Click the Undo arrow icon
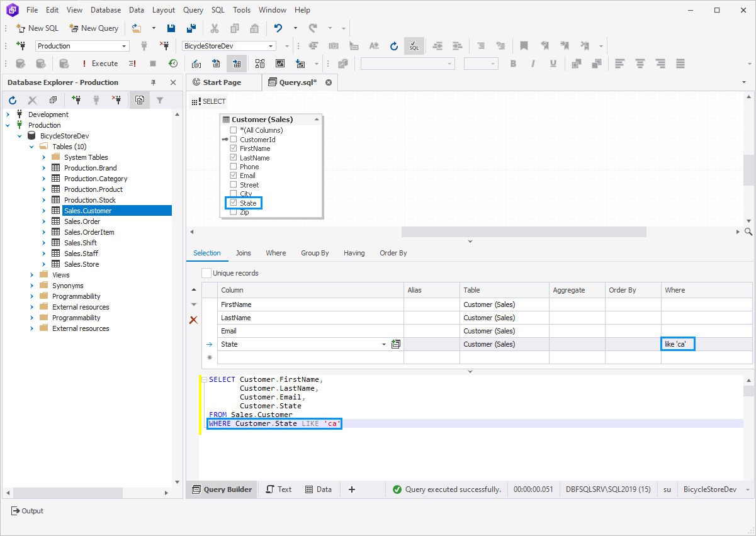The height and width of the screenshot is (536, 756). 277,28
